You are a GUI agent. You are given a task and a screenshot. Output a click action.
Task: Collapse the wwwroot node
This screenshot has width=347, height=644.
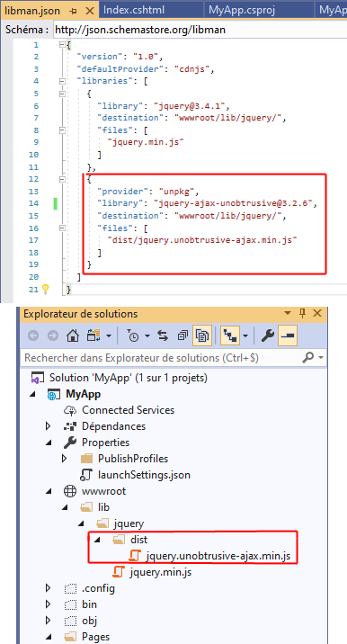[49, 491]
